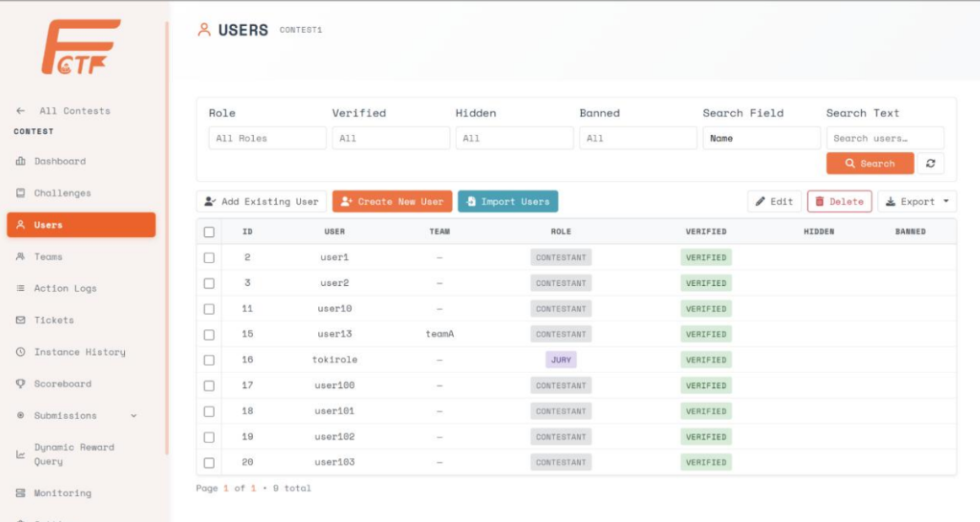Image resolution: width=980 pixels, height=522 pixels.
Task: Click the sidebar vertical scrollbar
Action: point(167,238)
